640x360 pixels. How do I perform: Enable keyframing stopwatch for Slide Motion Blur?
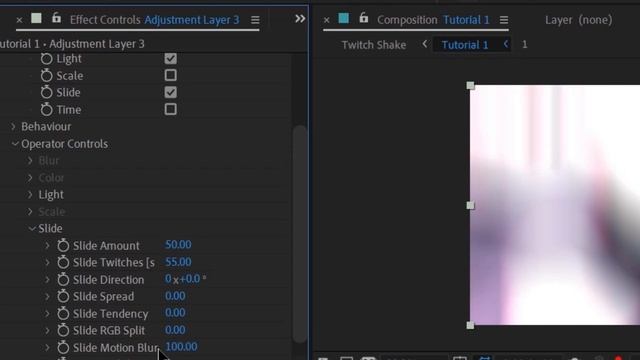coord(63,347)
